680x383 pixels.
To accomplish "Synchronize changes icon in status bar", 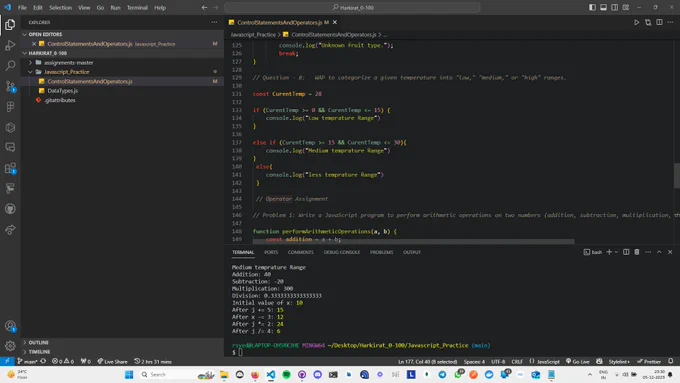I will click(x=43, y=361).
